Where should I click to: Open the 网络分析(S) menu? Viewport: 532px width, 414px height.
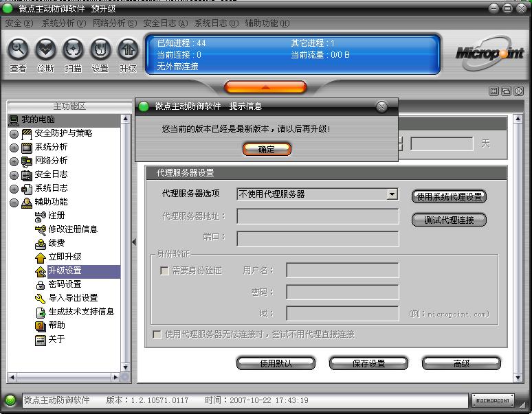click(115, 23)
